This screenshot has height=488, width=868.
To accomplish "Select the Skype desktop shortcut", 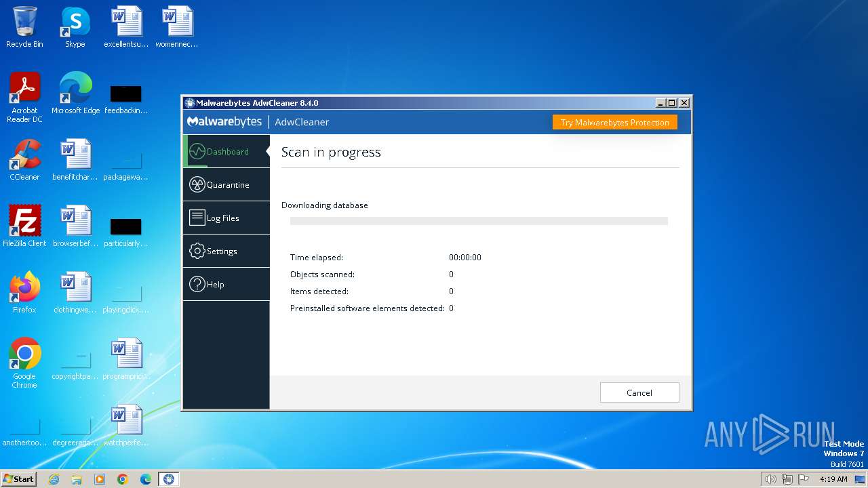I will click(x=75, y=28).
